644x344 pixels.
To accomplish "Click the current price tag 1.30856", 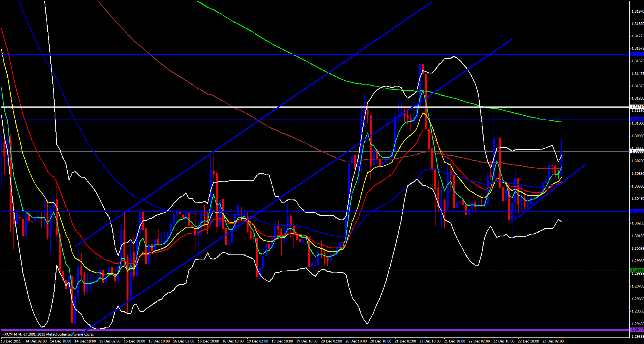I will pyautogui.click(x=637, y=151).
